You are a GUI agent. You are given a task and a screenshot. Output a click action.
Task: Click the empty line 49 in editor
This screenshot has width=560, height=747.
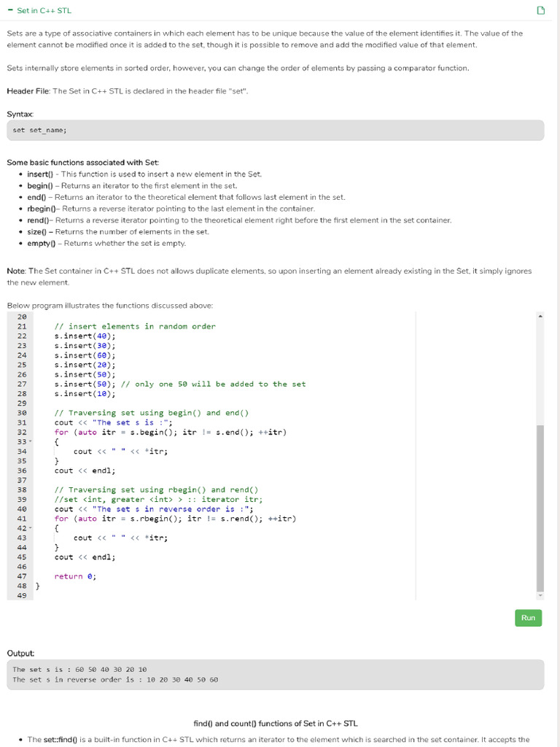click(219, 595)
